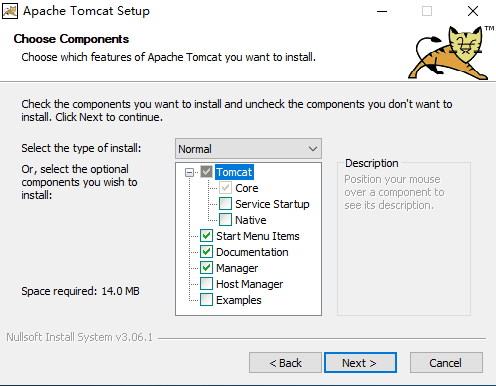Uncheck Start Menu Items

(x=206, y=236)
